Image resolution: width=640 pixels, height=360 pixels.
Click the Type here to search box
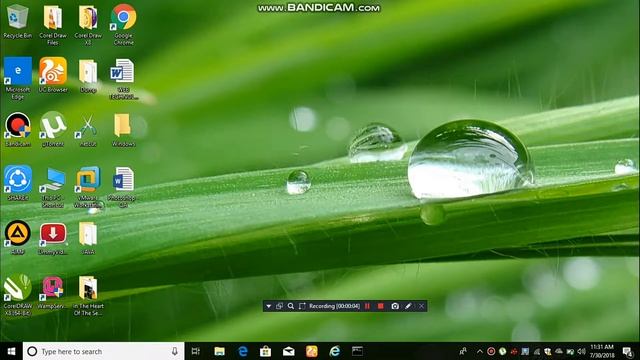pyautogui.click(x=104, y=351)
